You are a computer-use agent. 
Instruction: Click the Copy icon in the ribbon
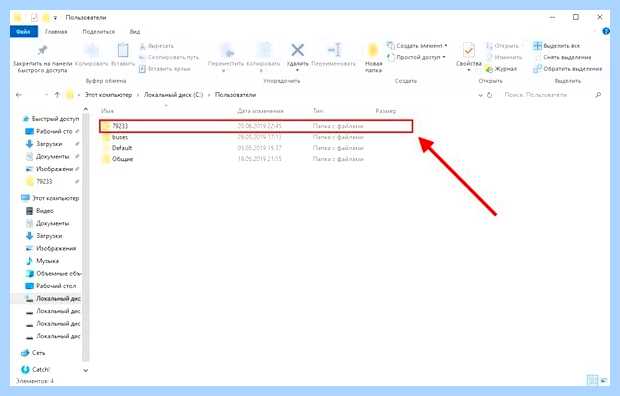coord(92,51)
